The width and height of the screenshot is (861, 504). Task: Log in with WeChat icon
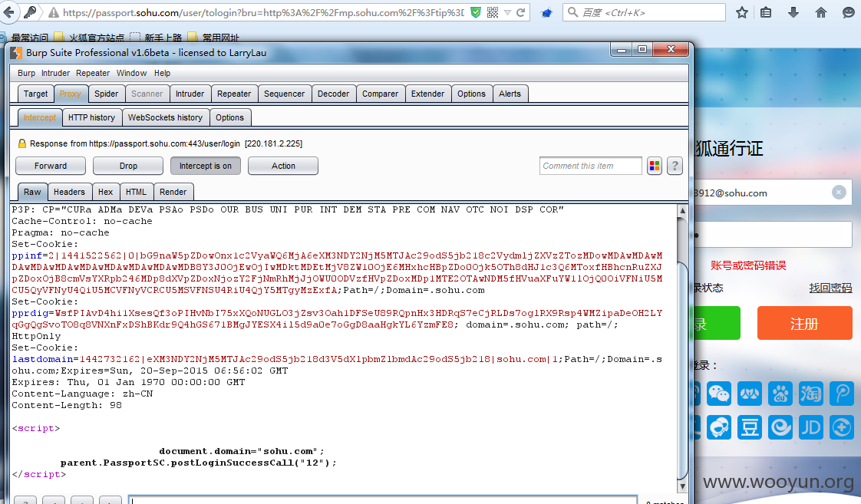pos(719,394)
